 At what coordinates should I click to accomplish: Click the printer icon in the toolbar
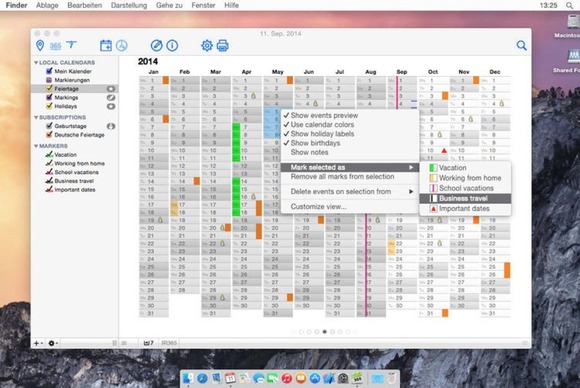222,45
